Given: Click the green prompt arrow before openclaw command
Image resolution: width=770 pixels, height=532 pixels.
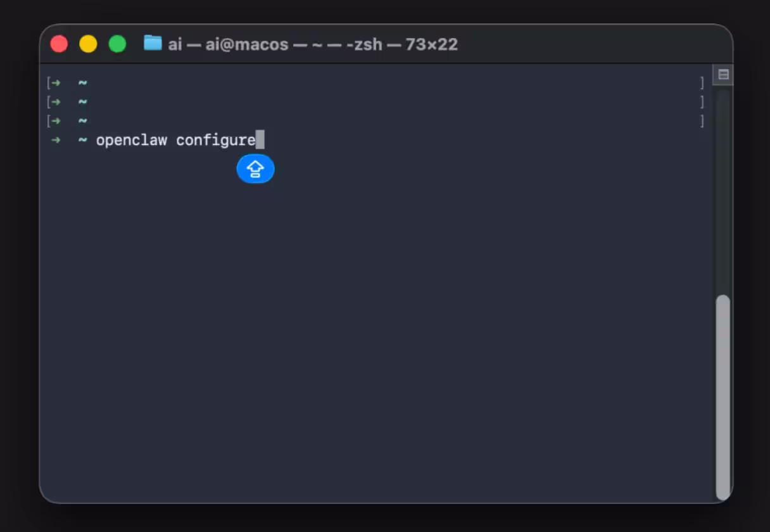Looking at the screenshot, I should 56,140.
